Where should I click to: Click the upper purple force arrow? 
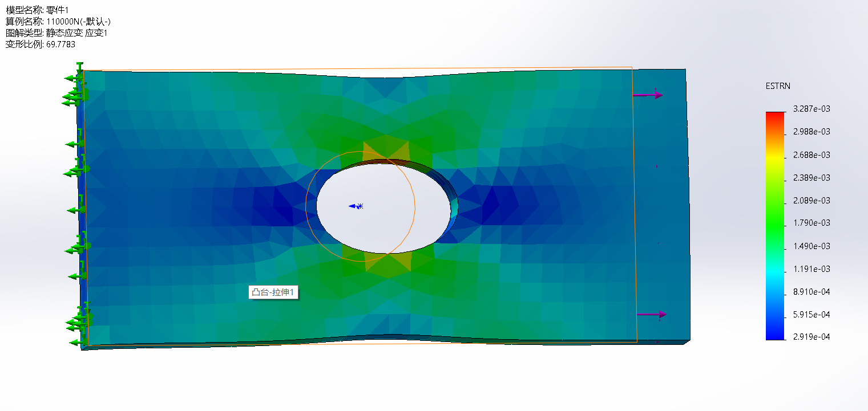click(x=648, y=95)
